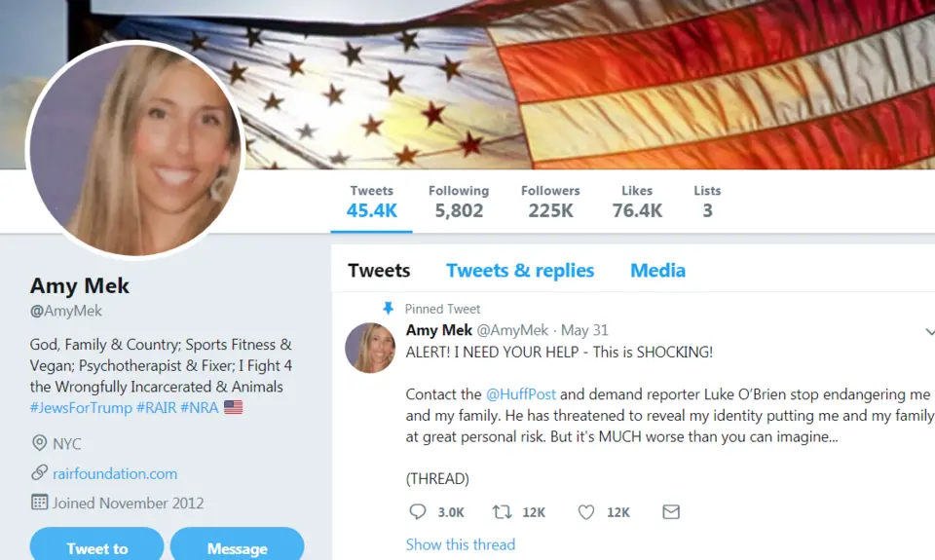935x560 pixels.
Task: Click the small avatar thumbnail in pinned tweet
Action: 370,348
